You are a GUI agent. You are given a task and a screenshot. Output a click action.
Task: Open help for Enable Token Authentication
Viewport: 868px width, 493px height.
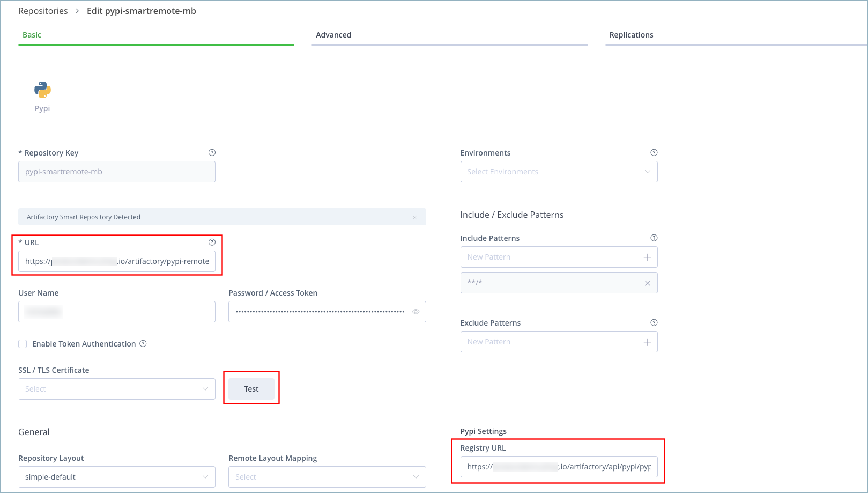(143, 343)
